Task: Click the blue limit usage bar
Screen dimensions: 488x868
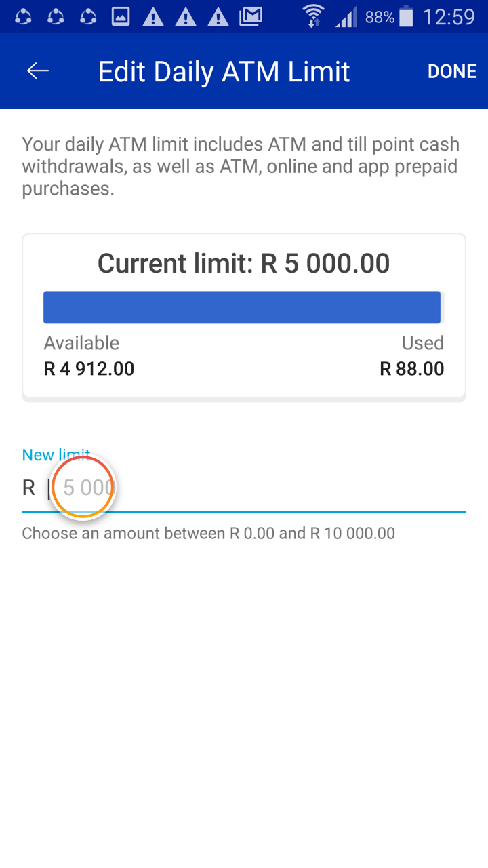Action: 242,307
